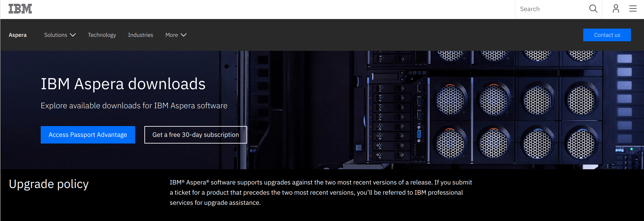The image size is (644, 221).
Task: Click the IBM logo
Action: (x=20, y=9)
